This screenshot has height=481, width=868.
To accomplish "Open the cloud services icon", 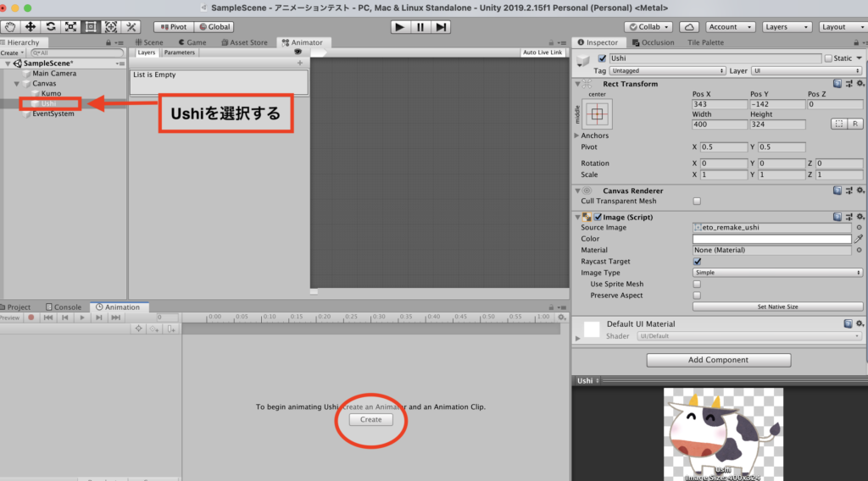I will [x=689, y=26].
